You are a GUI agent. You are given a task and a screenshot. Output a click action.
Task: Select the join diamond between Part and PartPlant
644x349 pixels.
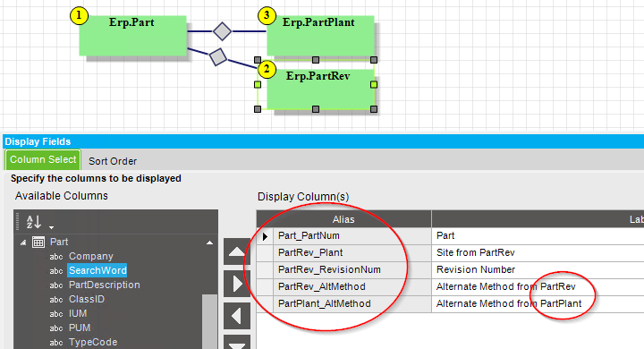(x=222, y=31)
